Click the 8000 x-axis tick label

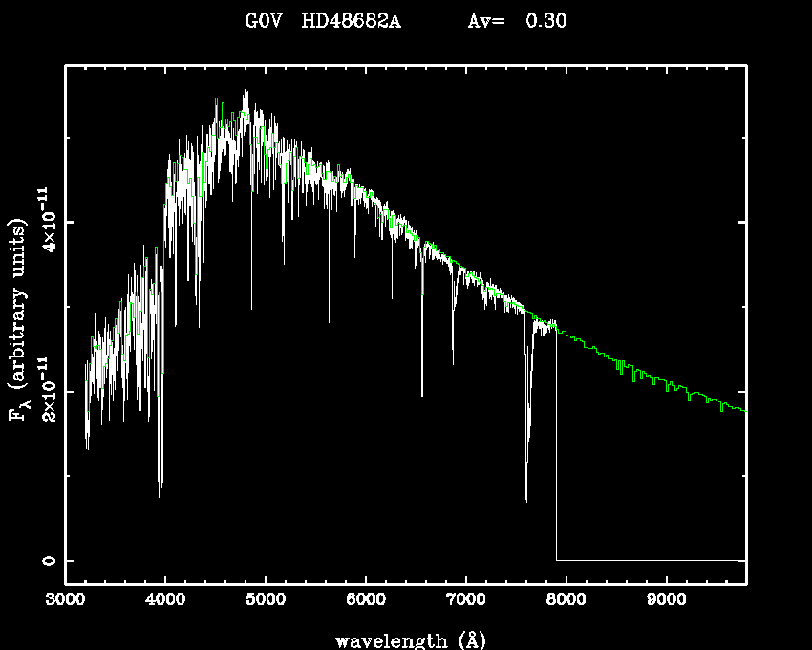(566, 600)
